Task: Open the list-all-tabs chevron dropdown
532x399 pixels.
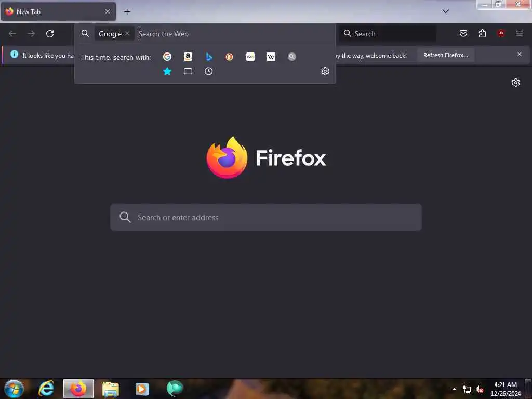Action: coord(445,11)
